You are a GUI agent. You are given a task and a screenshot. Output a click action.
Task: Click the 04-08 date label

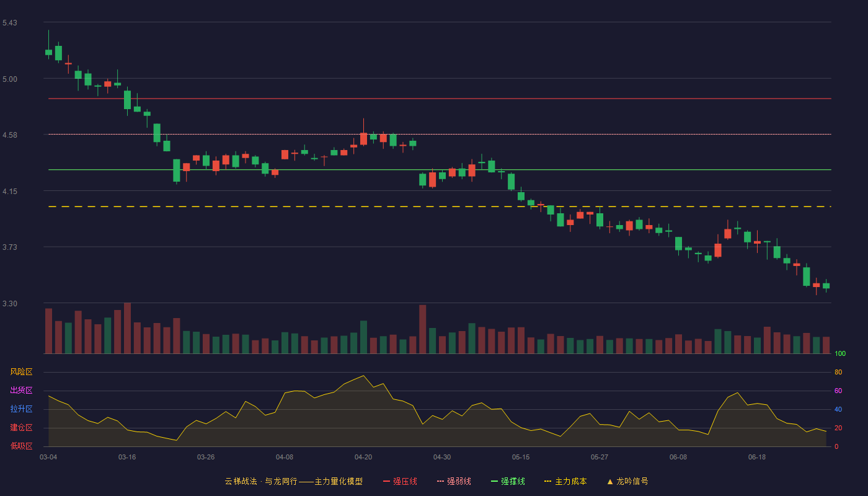click(285, 457)
